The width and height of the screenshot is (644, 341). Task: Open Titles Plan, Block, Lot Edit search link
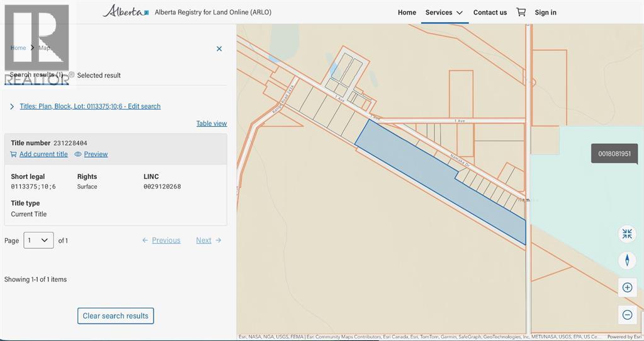[90, 106]
